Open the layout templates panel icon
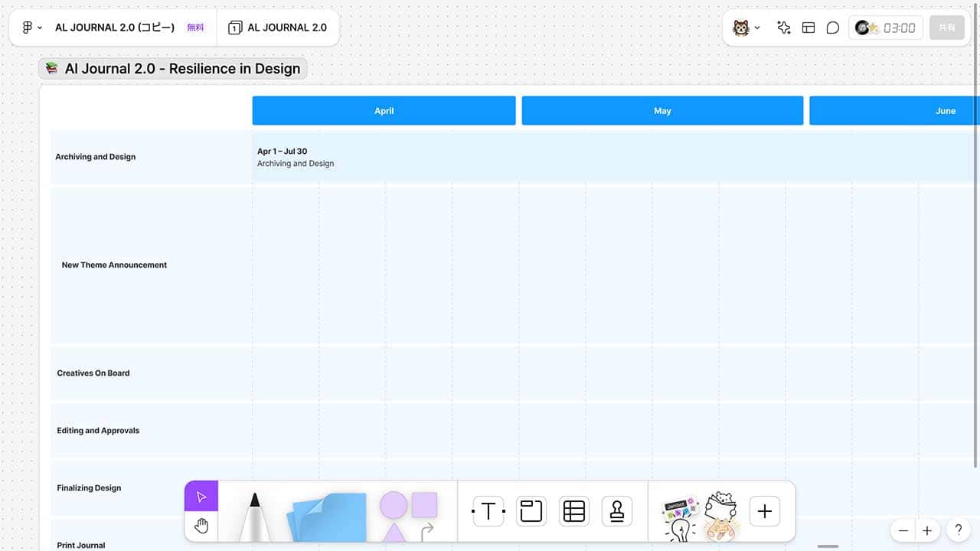 coord(808,28)
